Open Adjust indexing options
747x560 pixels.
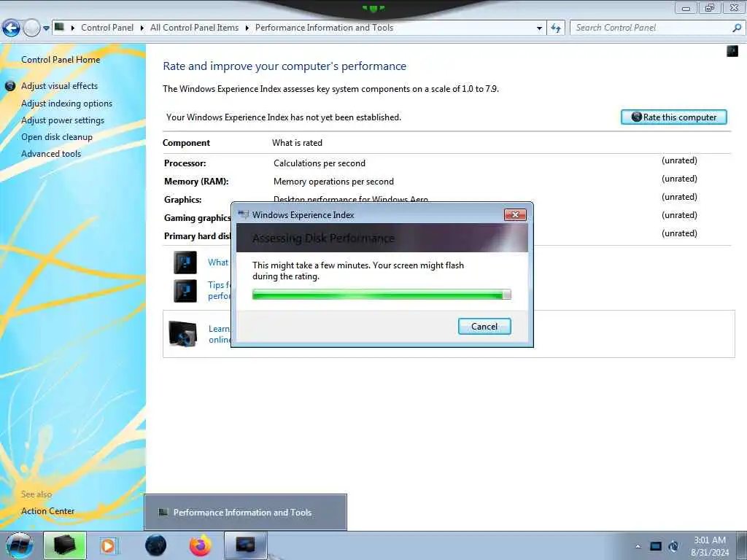click(66, 104)
